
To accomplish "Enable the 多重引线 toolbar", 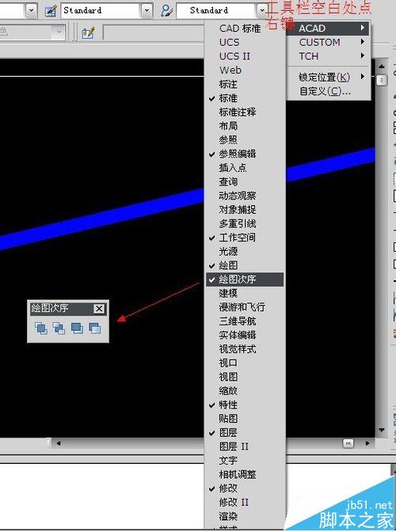I will tap(245, 223).
